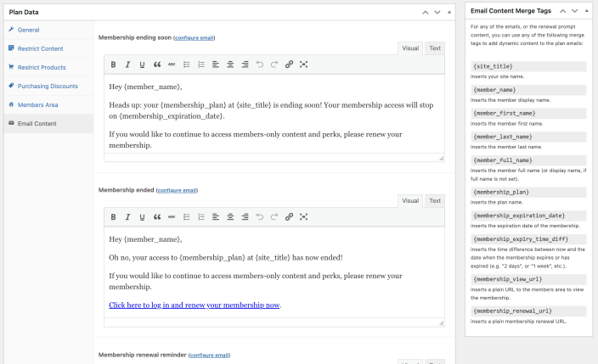This screenshot has height=364, width=598.
Task: Switch to Text tab for Membership ended
Action: pyautogui.click(x=435, y=201)
